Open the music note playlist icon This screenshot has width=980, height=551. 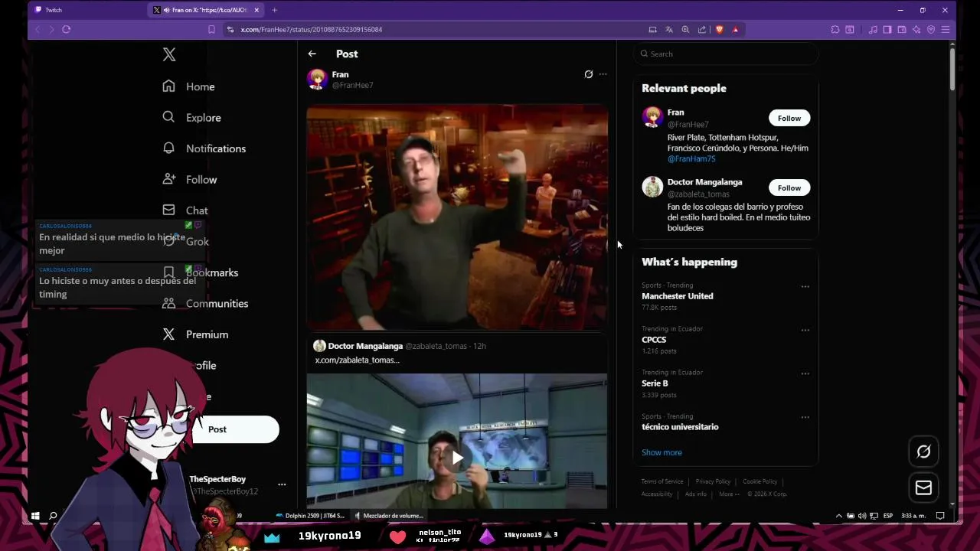coord(873,29)
